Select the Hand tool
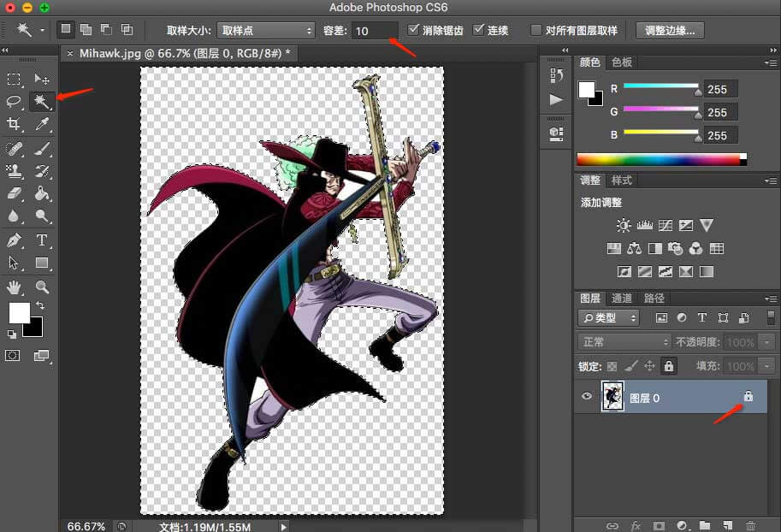Image resolution: width=781 pixels, height=532 pixels. tap(14, 287)
